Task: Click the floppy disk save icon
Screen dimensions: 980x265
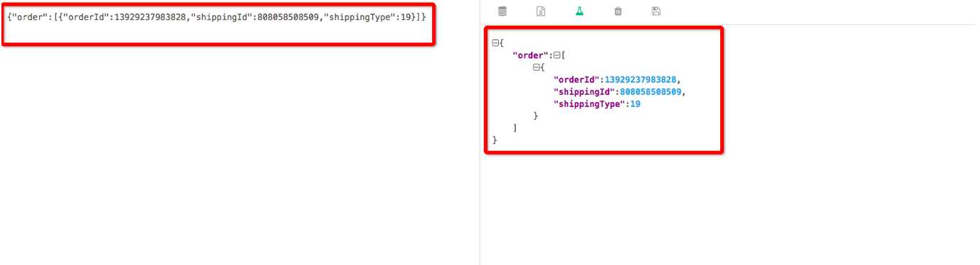Action: click(x=656, y=11)
